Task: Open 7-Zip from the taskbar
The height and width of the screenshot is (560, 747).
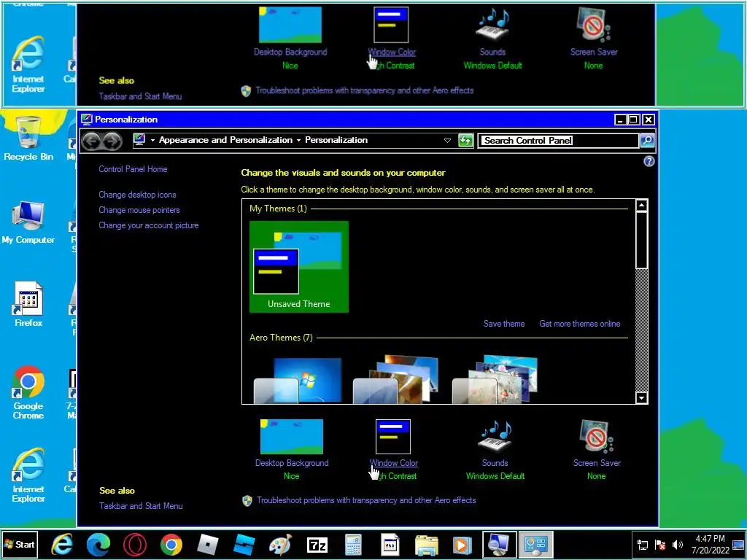Action: [x=317, y=545]
